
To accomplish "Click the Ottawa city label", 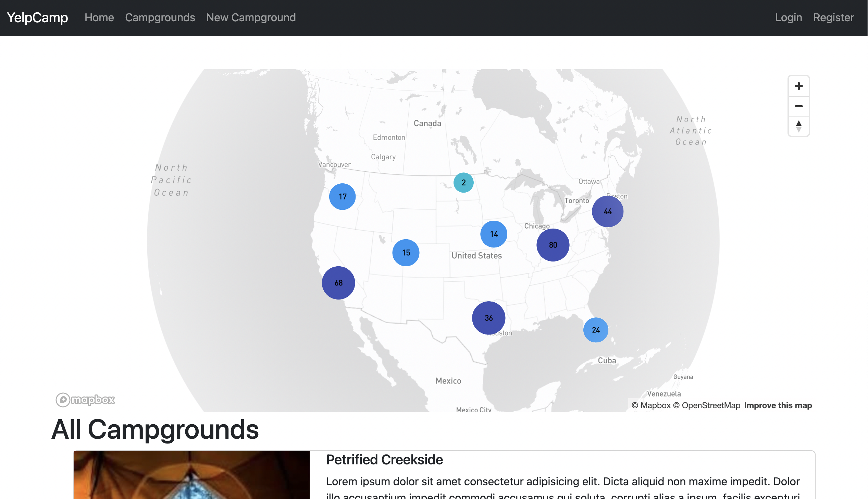I will point(589,181).
